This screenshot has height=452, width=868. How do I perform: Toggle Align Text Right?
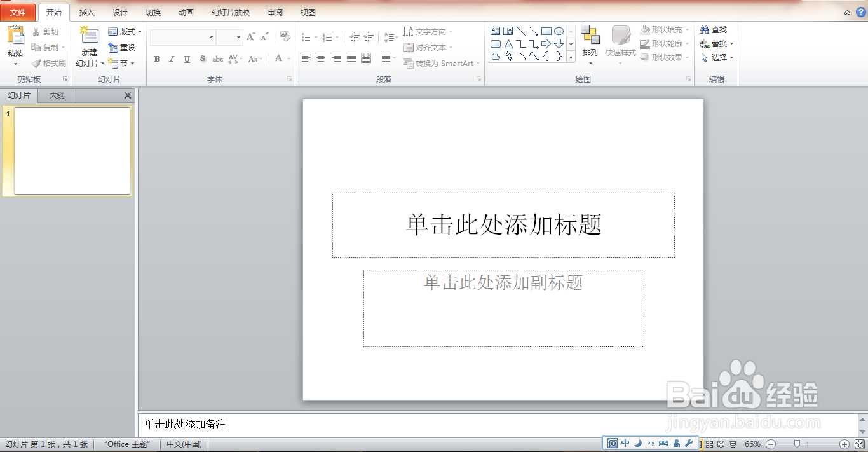point(336,58)
